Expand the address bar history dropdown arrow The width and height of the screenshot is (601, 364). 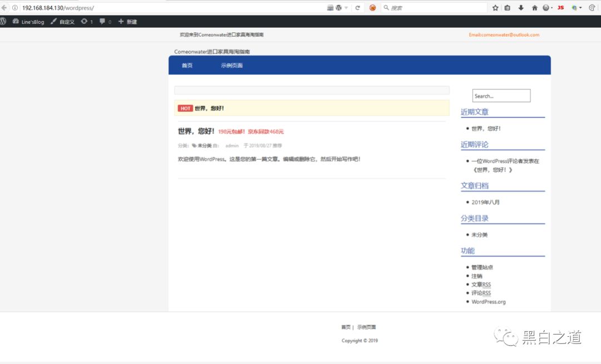click(346, 8)
